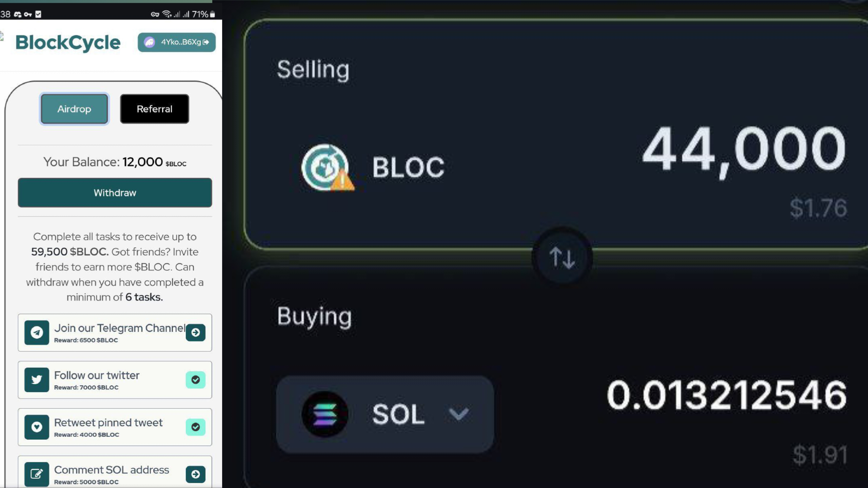Click the BlockCycle logo title
The width and height of the screenshot is (868, 488).
(x=68, y=43)
